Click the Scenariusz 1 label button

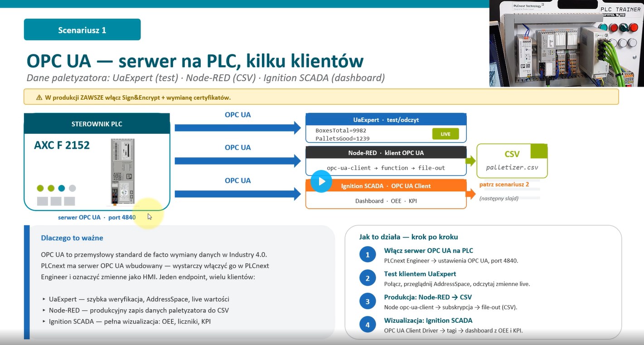pyautogui.click(x=82, y=30)
